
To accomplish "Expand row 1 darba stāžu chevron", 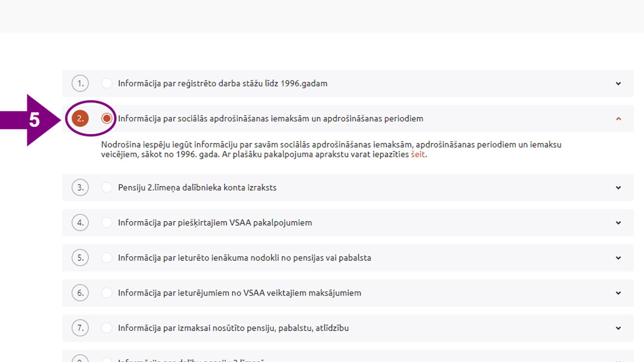I will point(618,83).
